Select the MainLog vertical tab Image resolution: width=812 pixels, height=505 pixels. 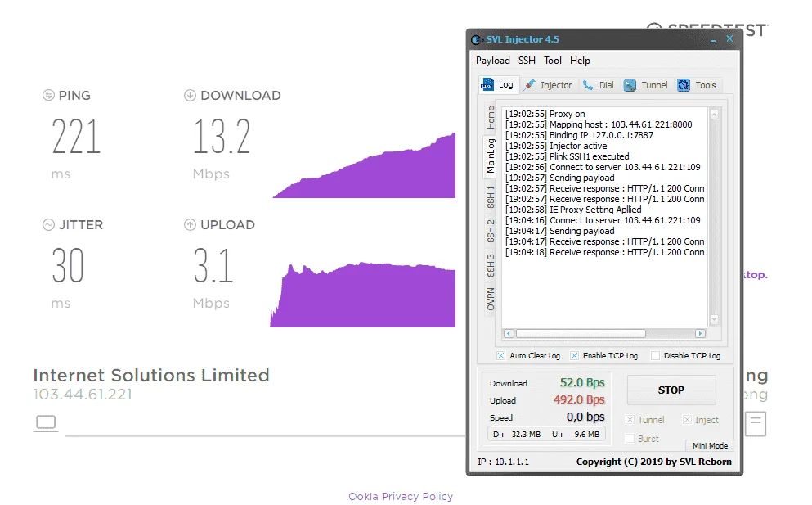[491, 156]
